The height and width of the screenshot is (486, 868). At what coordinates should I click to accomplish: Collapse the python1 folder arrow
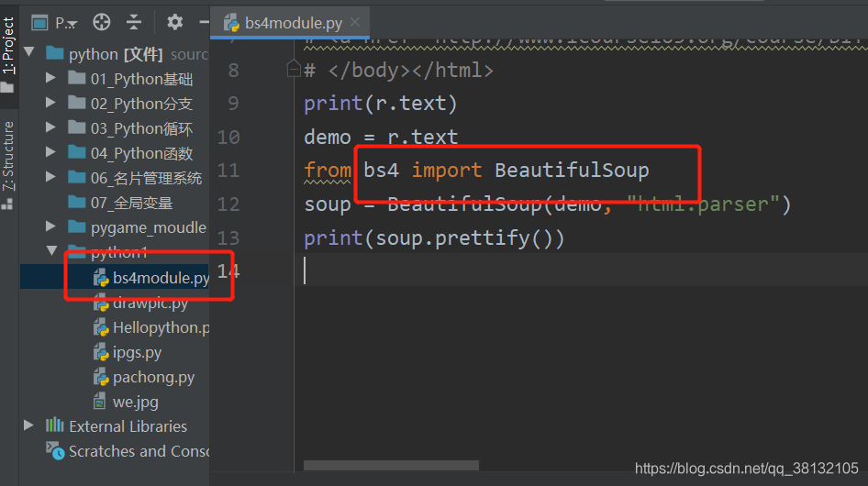coord(51,250)
